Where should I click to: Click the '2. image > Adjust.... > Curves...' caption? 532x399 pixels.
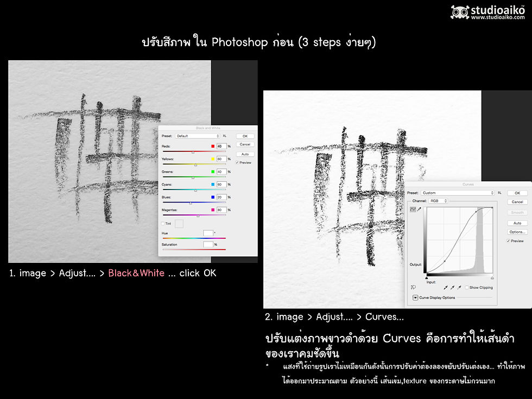tap(334, 317)
